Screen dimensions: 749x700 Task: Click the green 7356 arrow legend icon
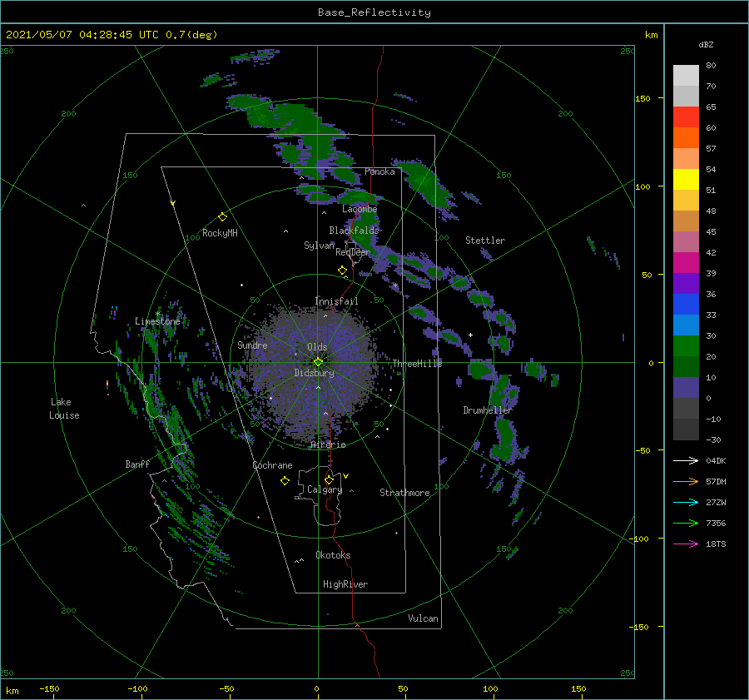click(686, 524)
